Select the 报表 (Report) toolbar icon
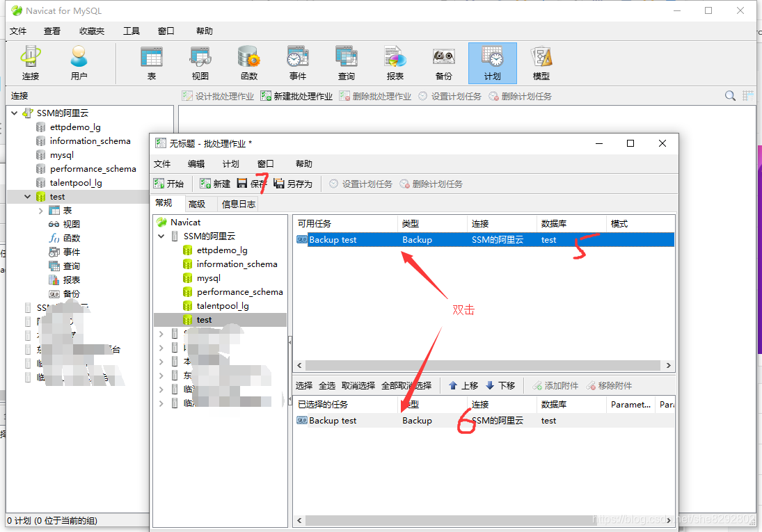762x532 pixels. pos(395,63)
